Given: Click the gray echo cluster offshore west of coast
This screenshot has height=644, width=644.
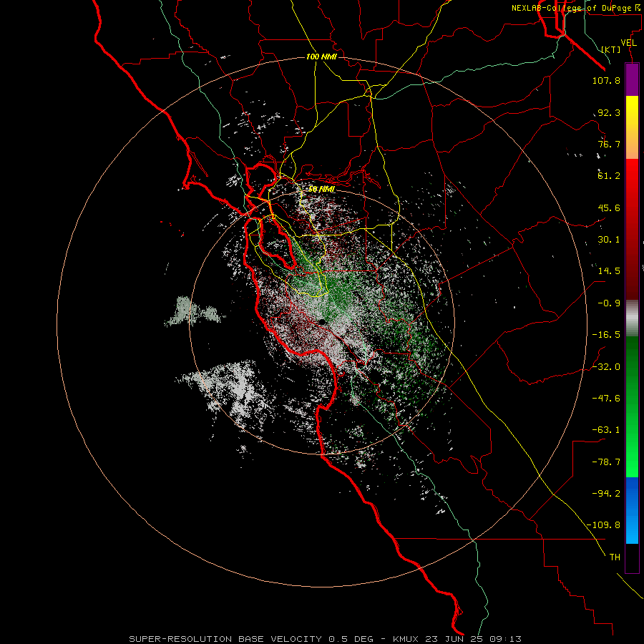Looking at the screenshot, I should (194, 312).
